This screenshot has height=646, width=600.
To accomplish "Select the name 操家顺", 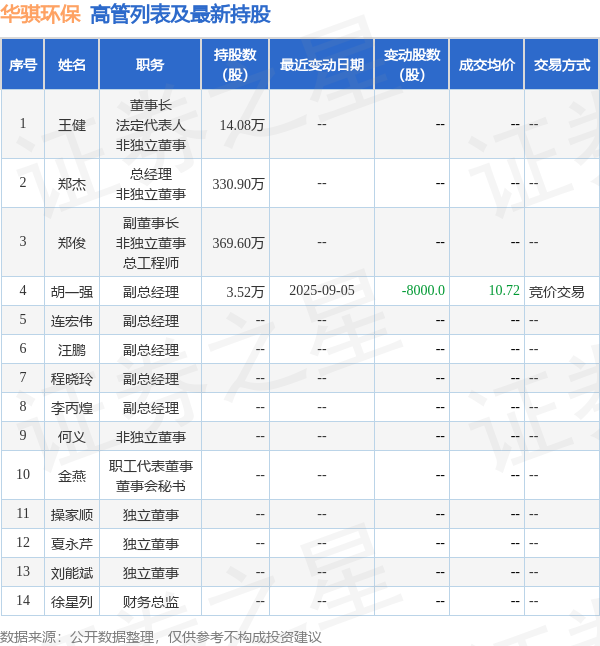I will click(72, 515).
